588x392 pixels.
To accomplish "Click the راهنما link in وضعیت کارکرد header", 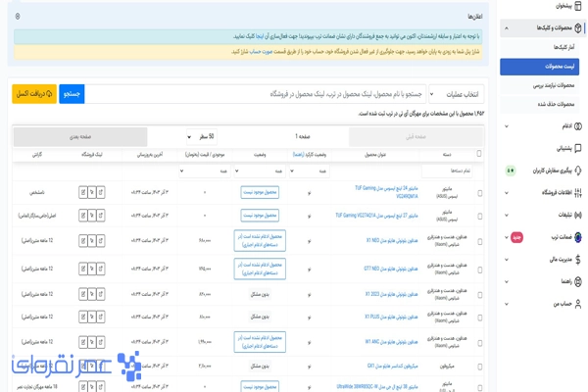I will coord(298,155).
